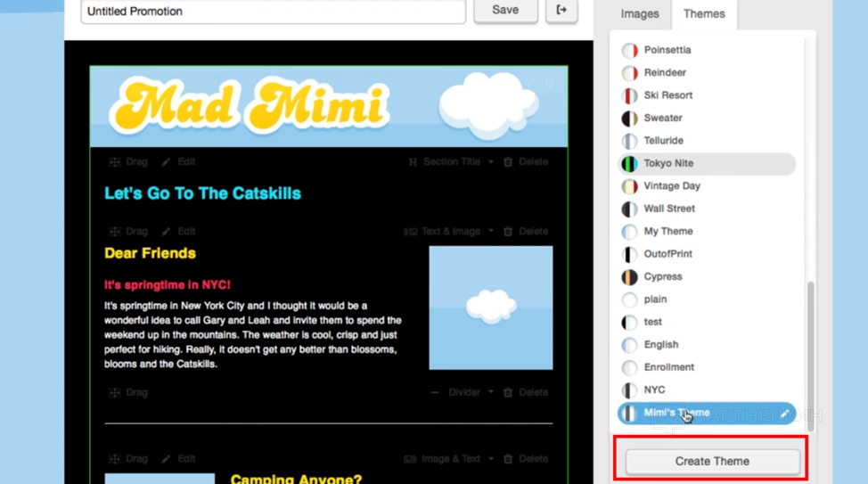Select the English theme name

(661, 344)
